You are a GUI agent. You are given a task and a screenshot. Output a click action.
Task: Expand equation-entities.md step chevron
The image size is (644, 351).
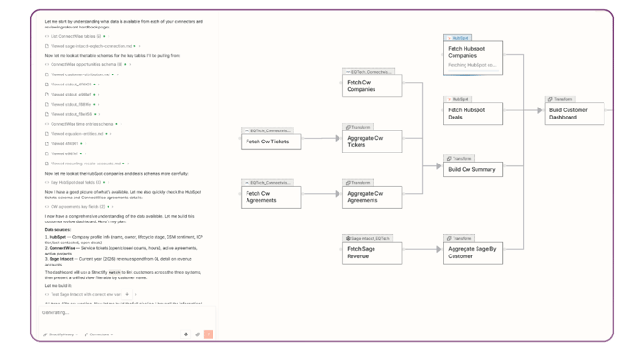click(x=111, y=133)
